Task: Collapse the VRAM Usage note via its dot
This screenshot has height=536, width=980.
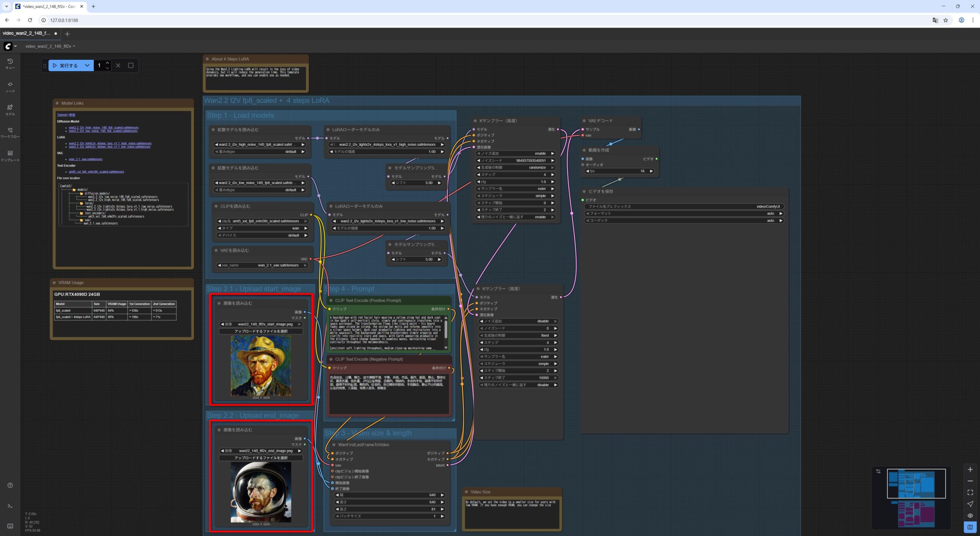Action: 54,283
